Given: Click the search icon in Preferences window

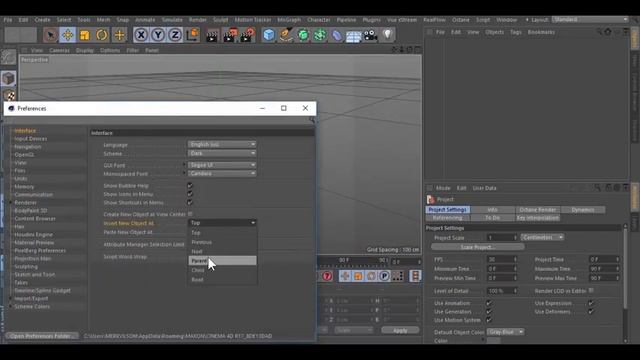Looking at the screenshot, I should [x=312, y=120].
